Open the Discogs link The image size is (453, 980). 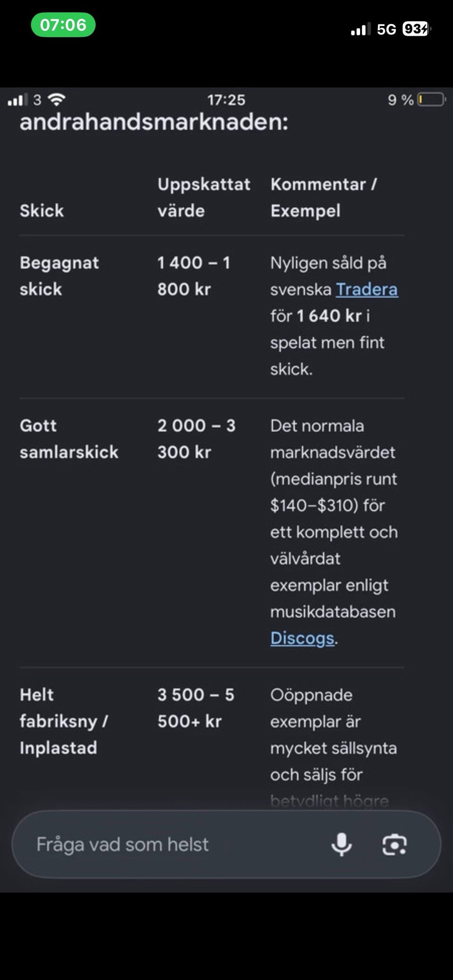pyautogui.click(x=302, y=638)
